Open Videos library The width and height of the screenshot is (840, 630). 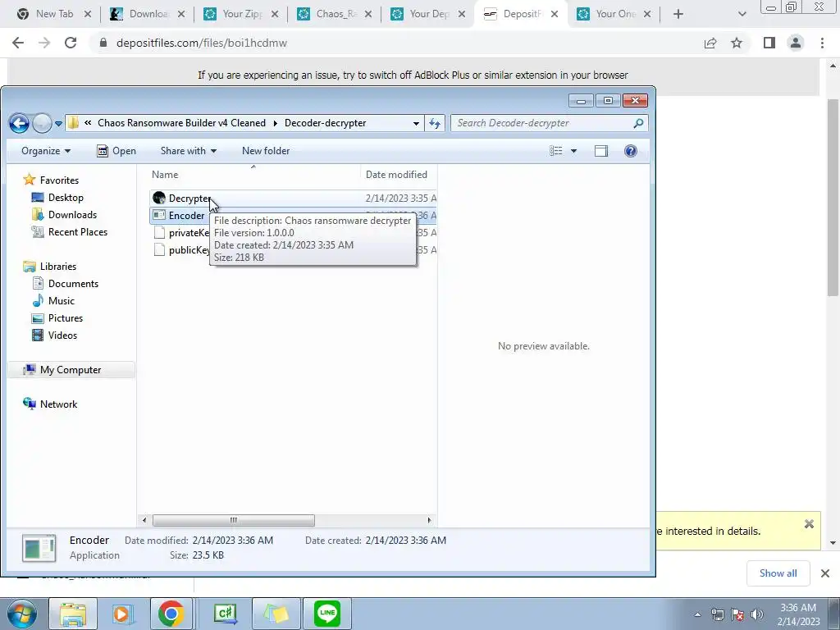coord(62,336)
